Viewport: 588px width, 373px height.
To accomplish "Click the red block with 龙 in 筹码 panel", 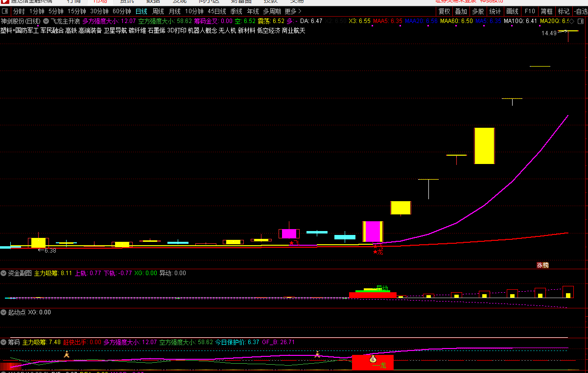I will [373, 362].
